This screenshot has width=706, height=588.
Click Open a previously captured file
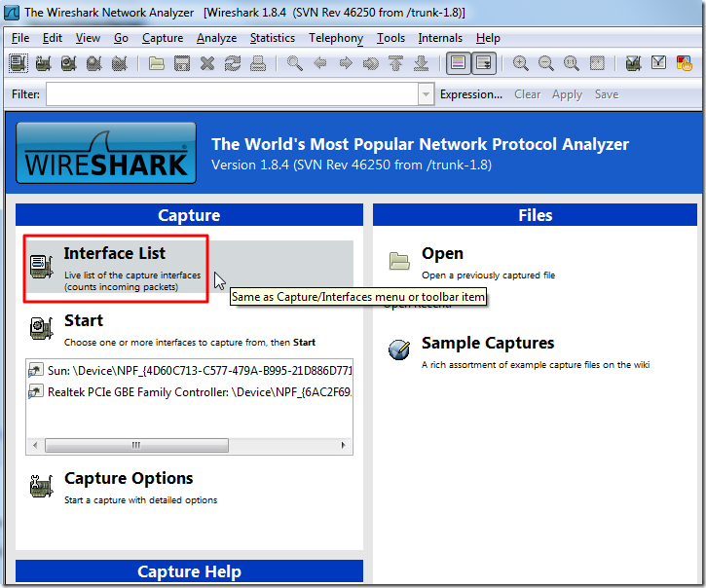[488, 276]
